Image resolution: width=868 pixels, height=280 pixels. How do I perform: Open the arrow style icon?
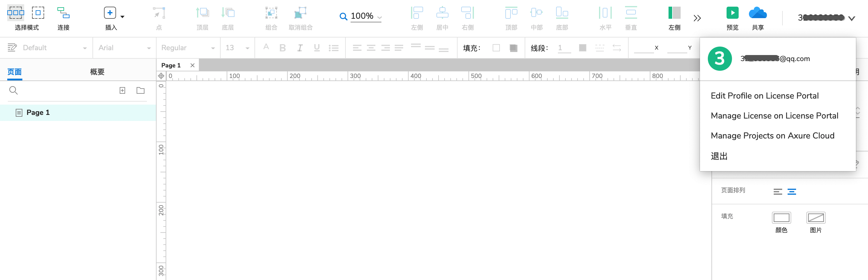coord(617,48)
